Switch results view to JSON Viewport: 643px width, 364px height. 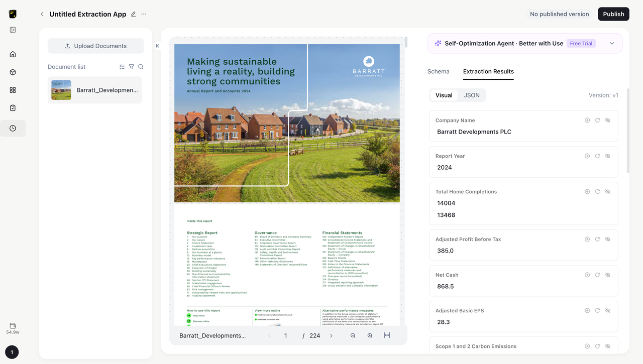[x=472, y=95]
